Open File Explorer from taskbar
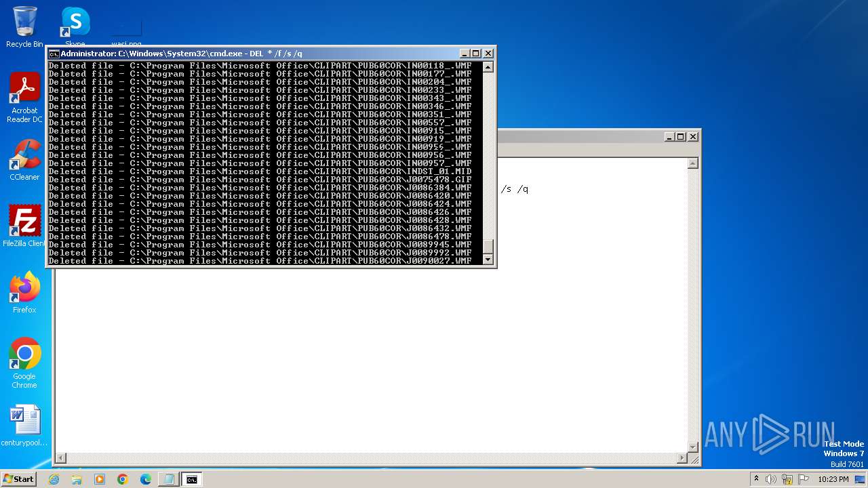868x488 pixels. (x=77, y=479)
